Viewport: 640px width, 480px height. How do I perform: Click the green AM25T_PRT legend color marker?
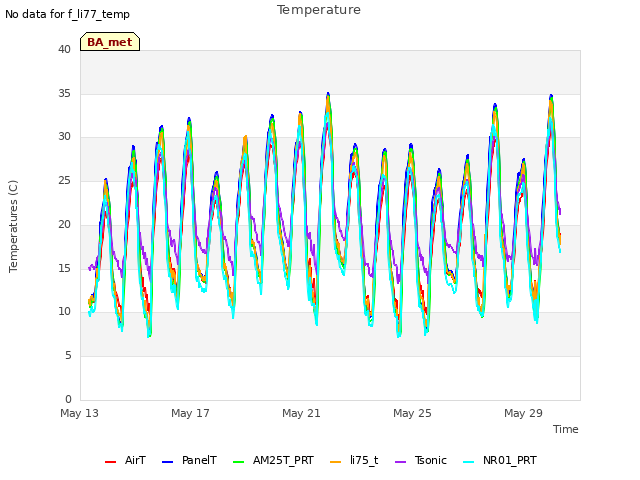238,462
